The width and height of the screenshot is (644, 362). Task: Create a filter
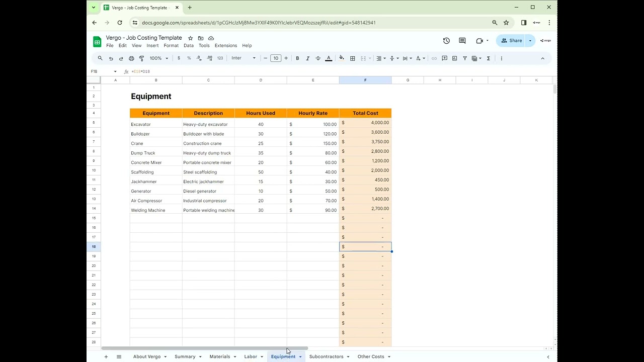pyautogui.click(x=465, y=58)
